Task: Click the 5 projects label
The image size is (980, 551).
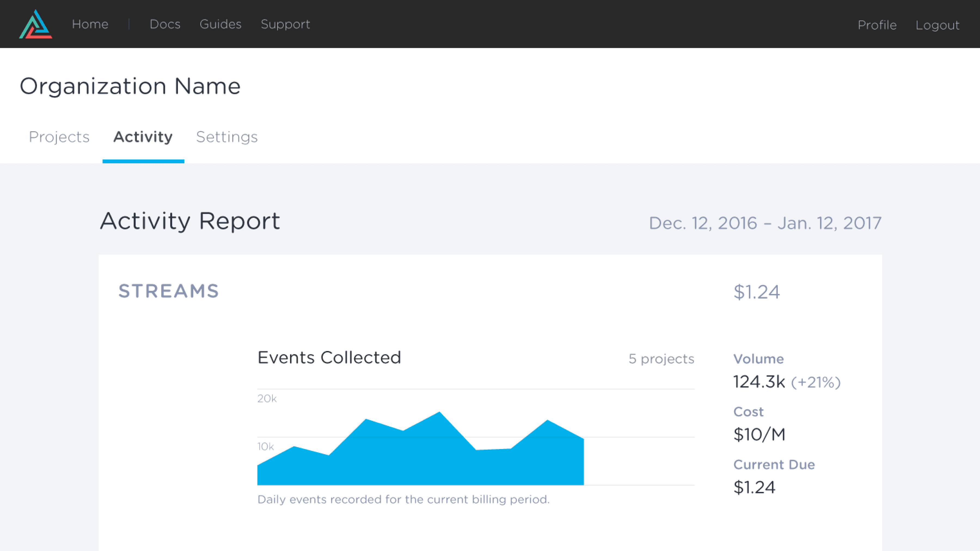Action: (661, 359)
